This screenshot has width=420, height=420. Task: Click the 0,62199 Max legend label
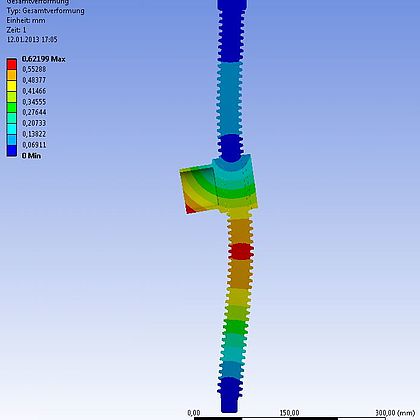pos(43,59)
